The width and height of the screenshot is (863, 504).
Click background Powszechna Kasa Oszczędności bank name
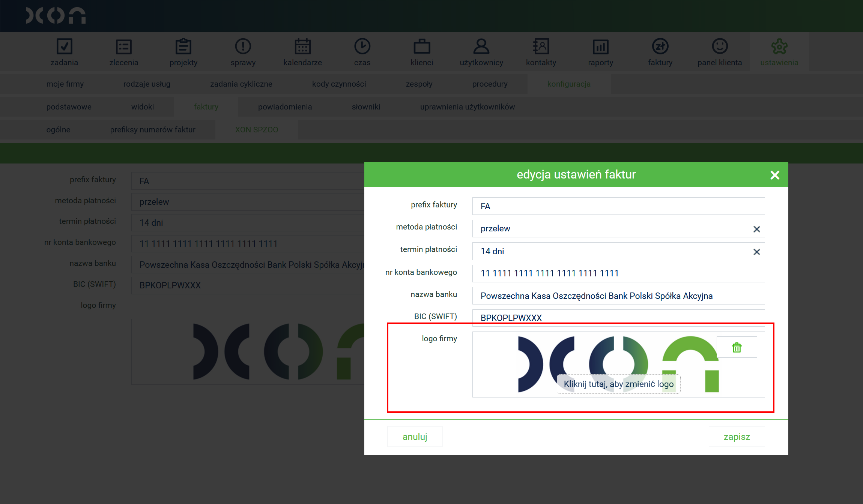(252, 265)
